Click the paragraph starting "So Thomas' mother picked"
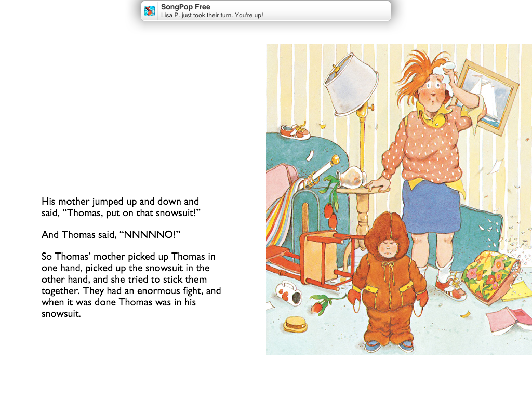 pyautogui.click(x=131, y=285)
